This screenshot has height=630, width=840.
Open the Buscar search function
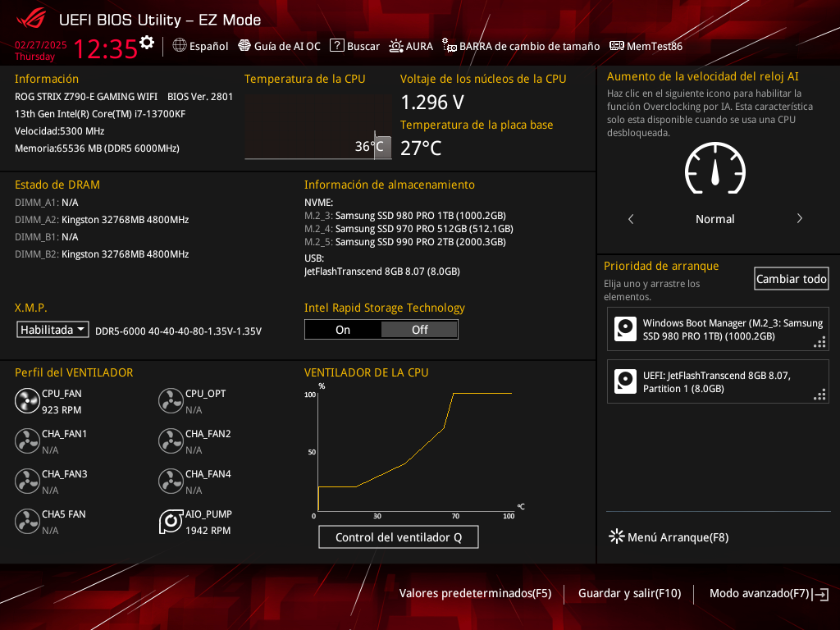tap(354, 46)
